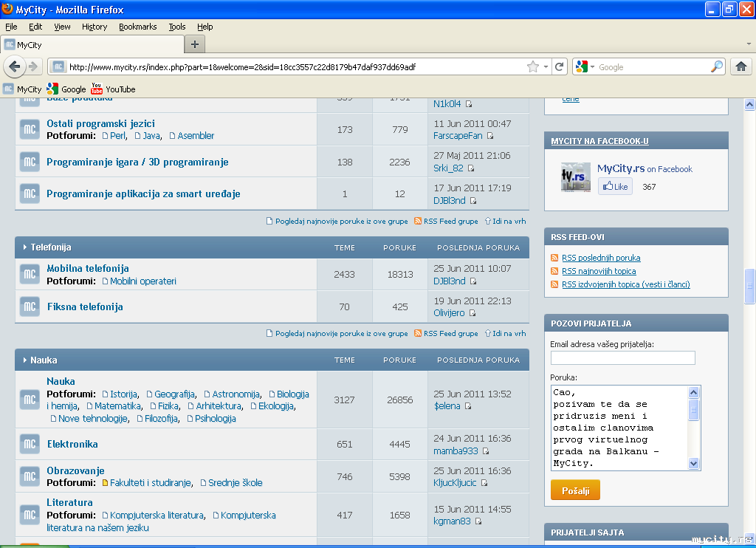Open the MyCity bookmark in bookmarks toolbar
The height and width of the screenshot is (548, 756).
click(x=22, y=89)
